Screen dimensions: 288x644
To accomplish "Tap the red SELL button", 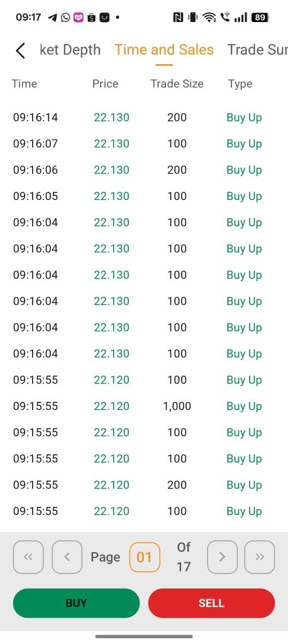I will pyautogui.click(x=211, y=603).
